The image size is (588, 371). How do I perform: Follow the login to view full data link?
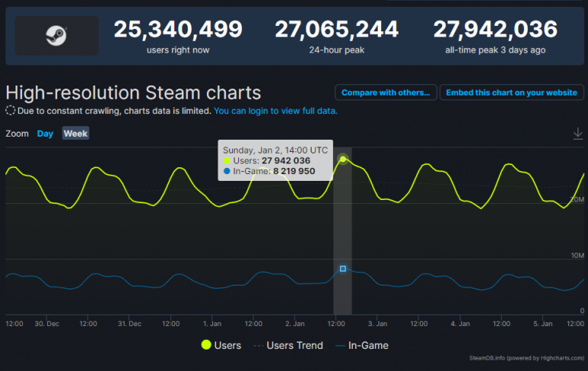[x=275, y=111]
